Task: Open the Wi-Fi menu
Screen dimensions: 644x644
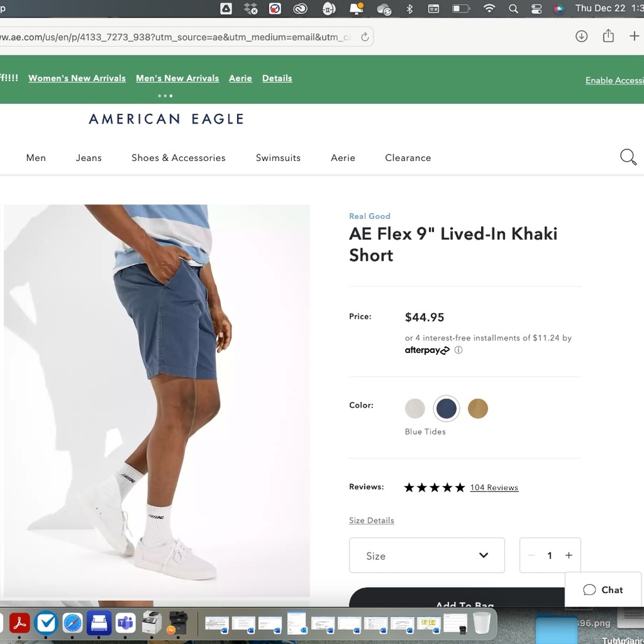Action: (489, 8)
